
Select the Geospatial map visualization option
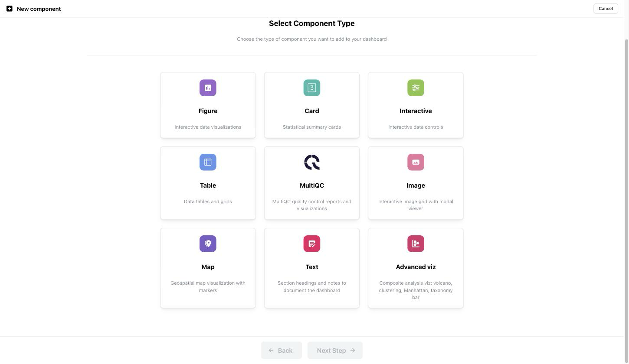pyautogui.click(x=208, y=287)
